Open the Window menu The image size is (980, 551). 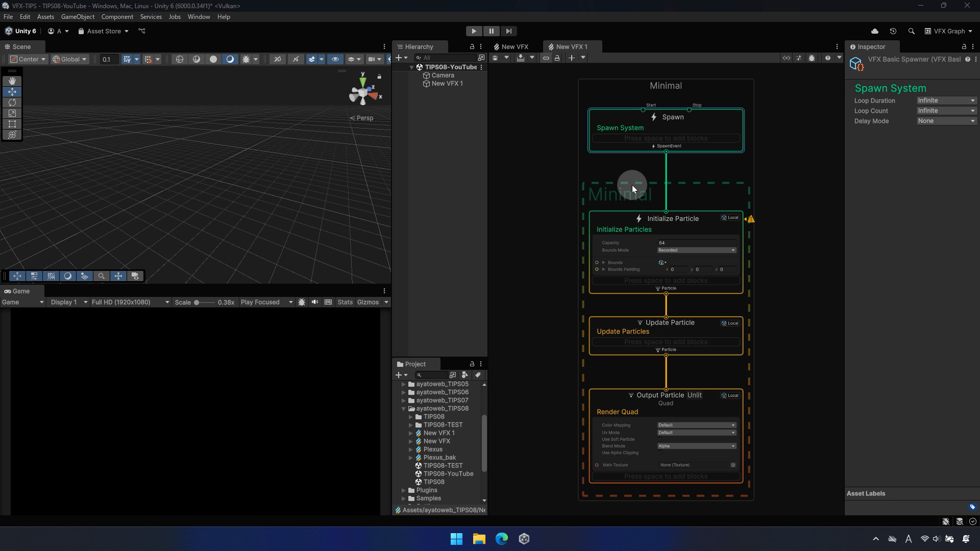199,17
